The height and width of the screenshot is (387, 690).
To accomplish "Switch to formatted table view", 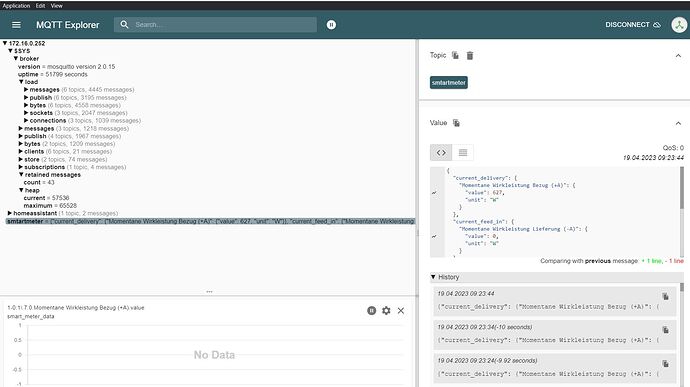I will (x=462, y=153).
